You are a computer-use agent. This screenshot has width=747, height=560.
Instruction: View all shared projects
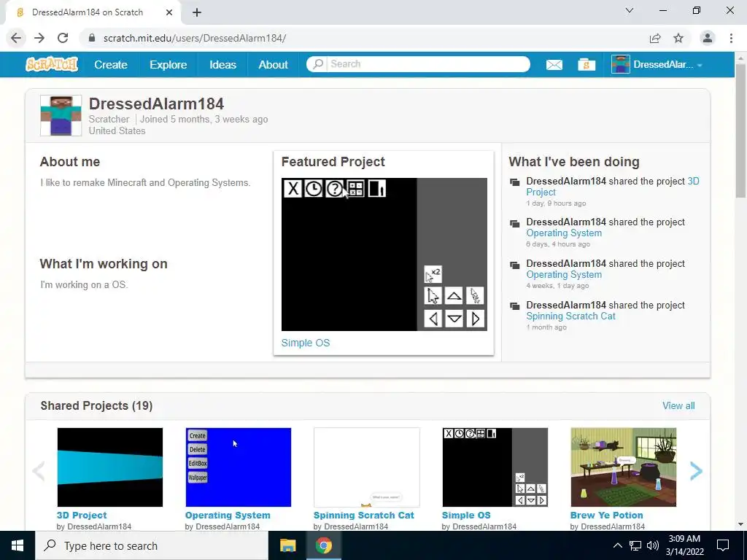tap(678, 405)
